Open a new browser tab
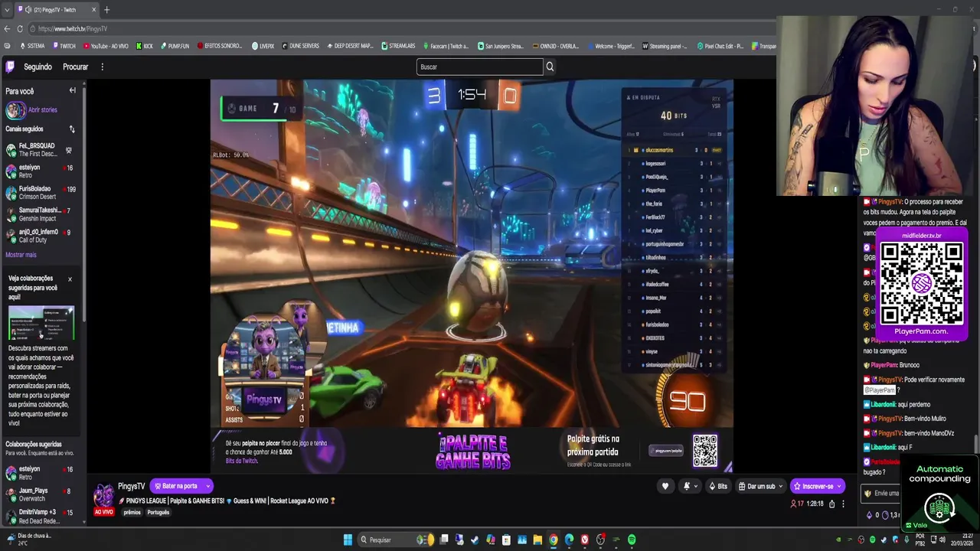The image size is (980, 551). coord(106,10)
